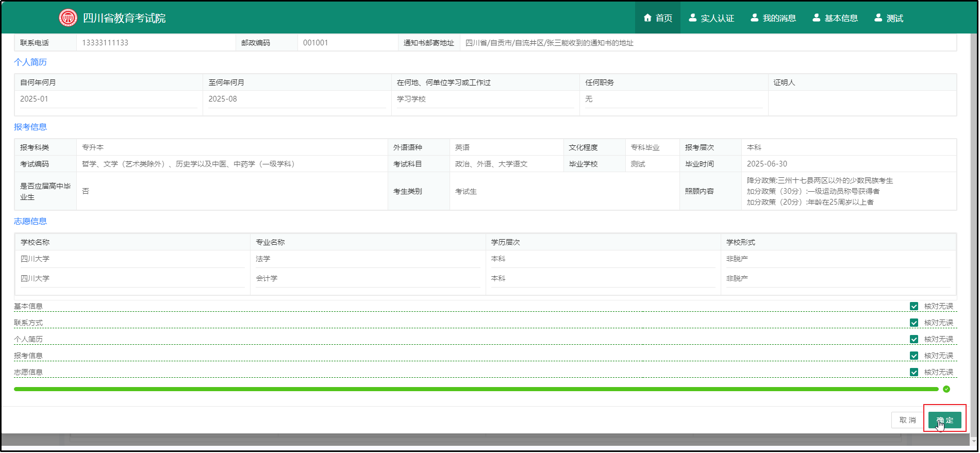Click the graduation date 2025-06-30
This screenshot has width=980, height=453.
(x=767, y=164)
